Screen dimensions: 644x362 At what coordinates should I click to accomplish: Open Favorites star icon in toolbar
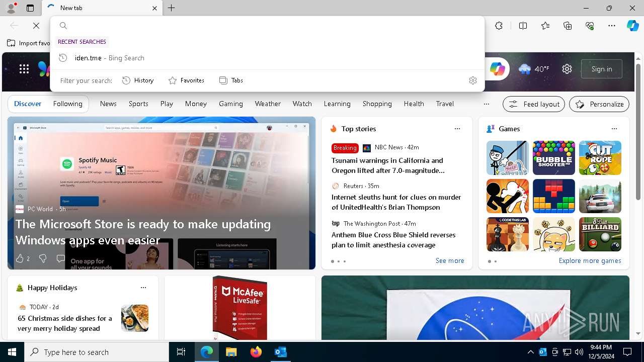coord(545,26)
